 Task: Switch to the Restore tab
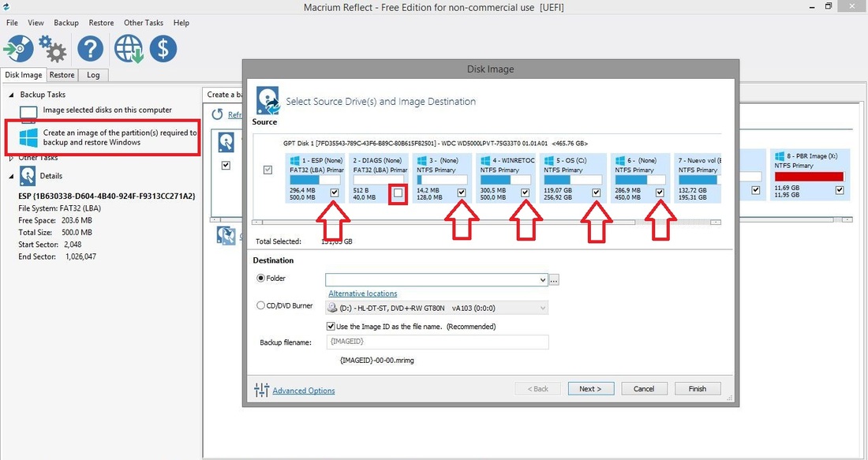tap(62, 75)
